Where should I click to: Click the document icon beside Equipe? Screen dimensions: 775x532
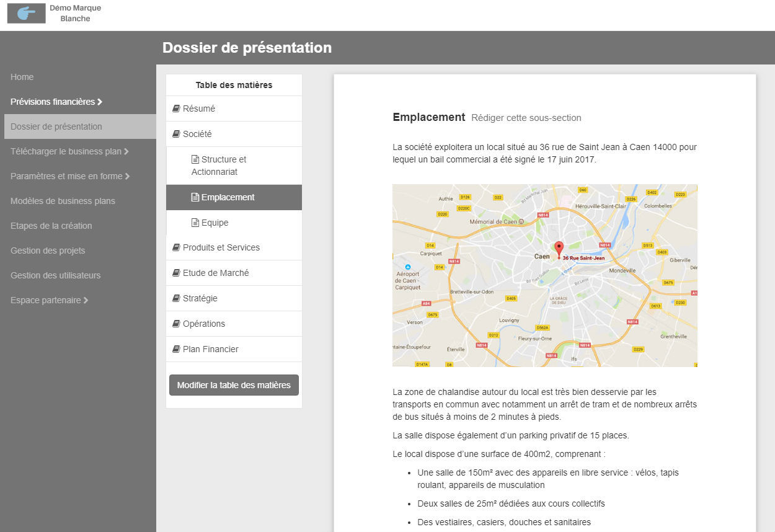click(x=195, y=223)
